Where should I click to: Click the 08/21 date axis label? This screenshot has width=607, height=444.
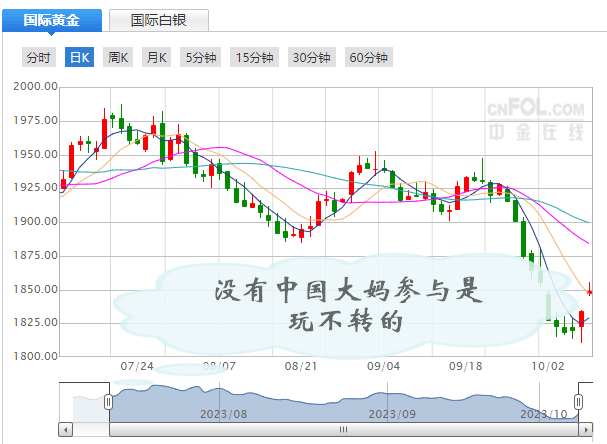coord(301,366)
